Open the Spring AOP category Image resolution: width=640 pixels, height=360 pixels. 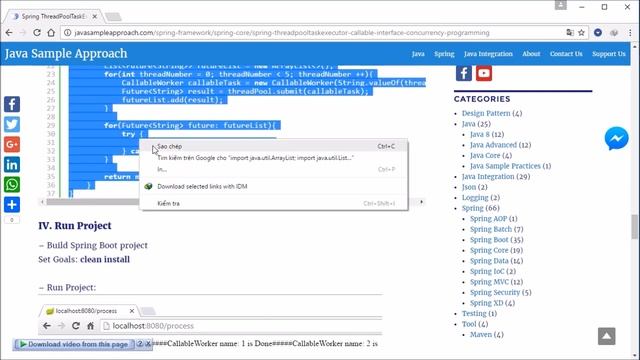tap(488, 219)
